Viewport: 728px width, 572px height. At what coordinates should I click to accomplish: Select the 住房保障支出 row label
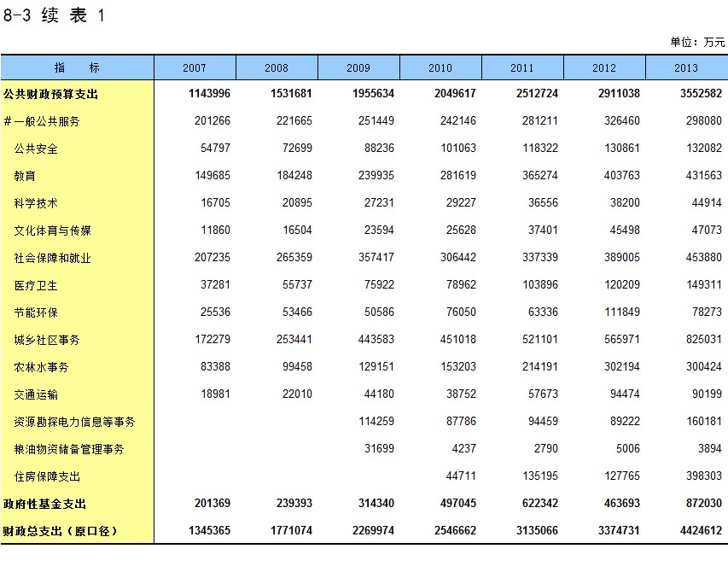click(47, 476)
